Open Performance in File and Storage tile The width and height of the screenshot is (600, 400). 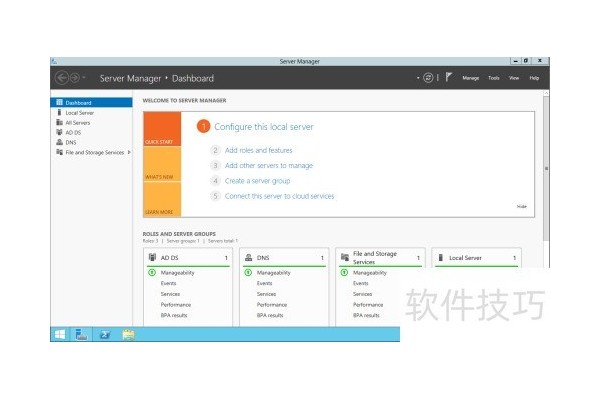pos(368,305)
